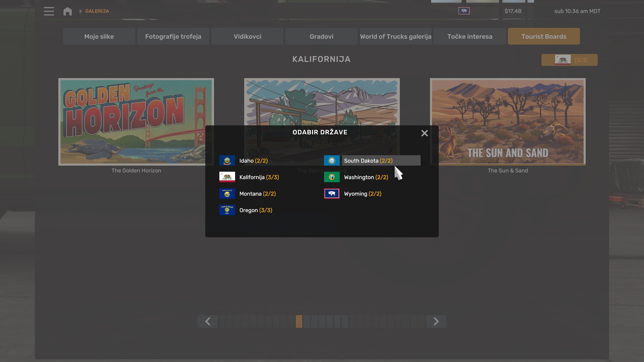This screenshot has height=362, width=644.
Task: Click the Wyoming flag in top bar
Action: [x=464, y=11]
